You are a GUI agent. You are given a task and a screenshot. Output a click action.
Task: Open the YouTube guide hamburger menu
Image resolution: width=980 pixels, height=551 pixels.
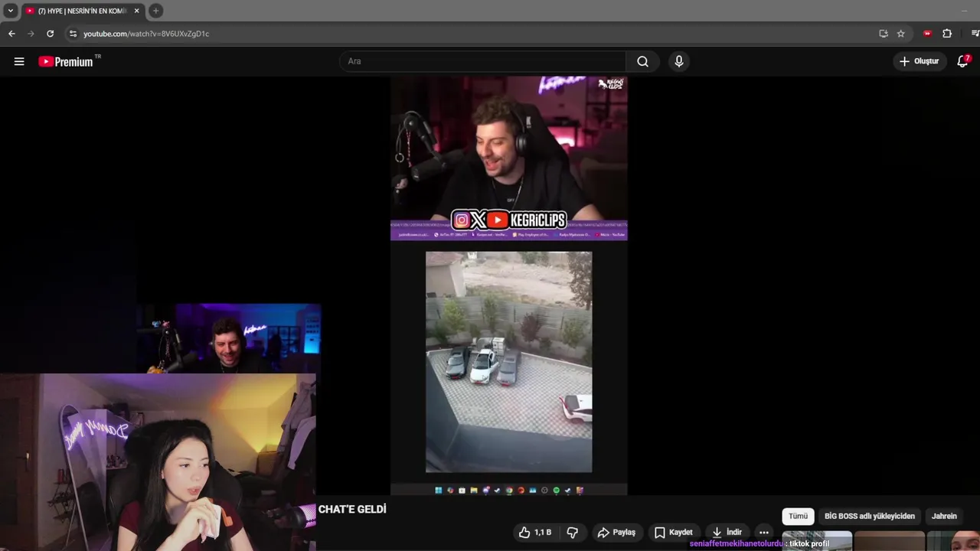19,61
